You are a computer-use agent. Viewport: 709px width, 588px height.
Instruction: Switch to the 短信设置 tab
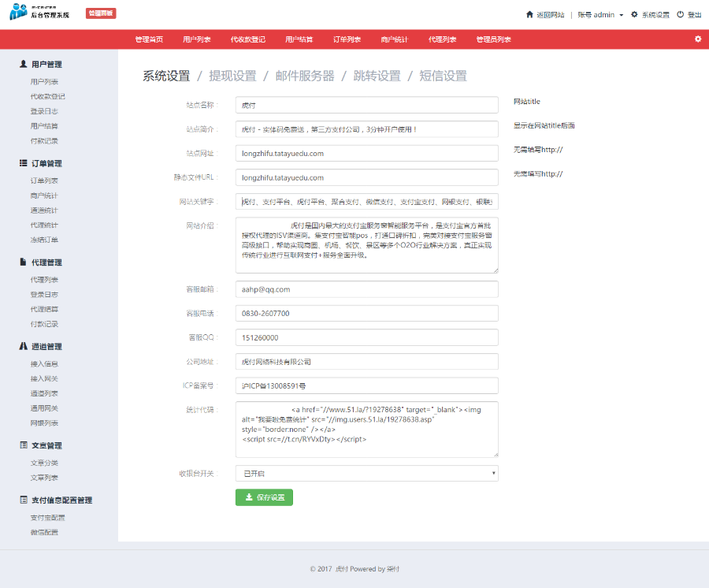pos(443,76)
